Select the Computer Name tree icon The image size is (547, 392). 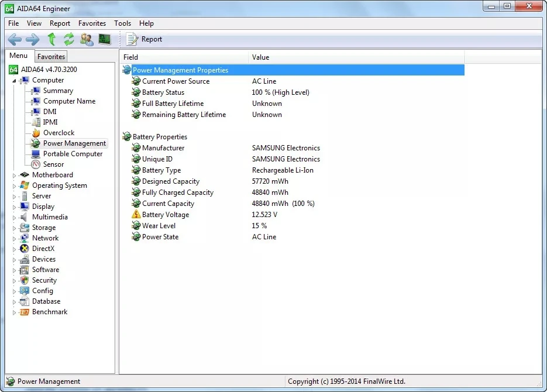pyautogui.click(x=36, y=101)
